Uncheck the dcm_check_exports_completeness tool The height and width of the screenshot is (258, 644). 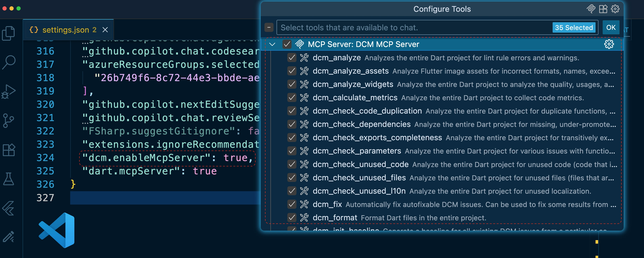click(x=292, y=138)
